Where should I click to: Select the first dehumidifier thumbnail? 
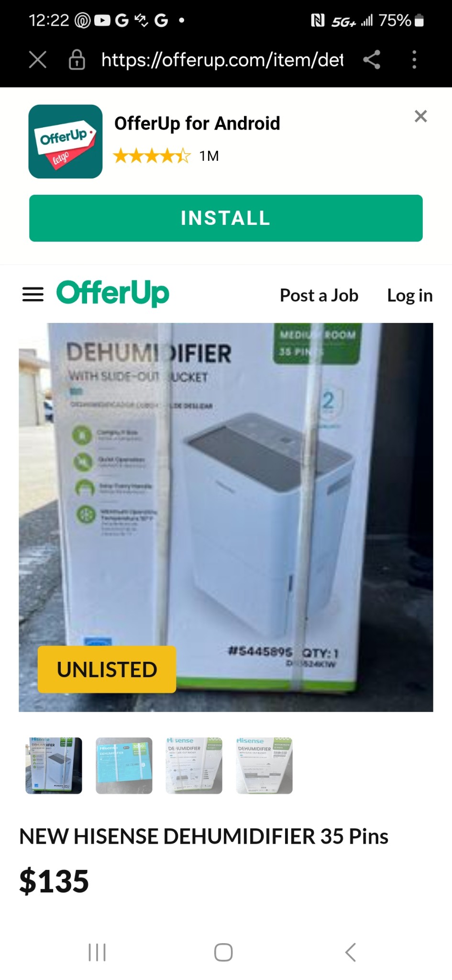coord(54,766)
